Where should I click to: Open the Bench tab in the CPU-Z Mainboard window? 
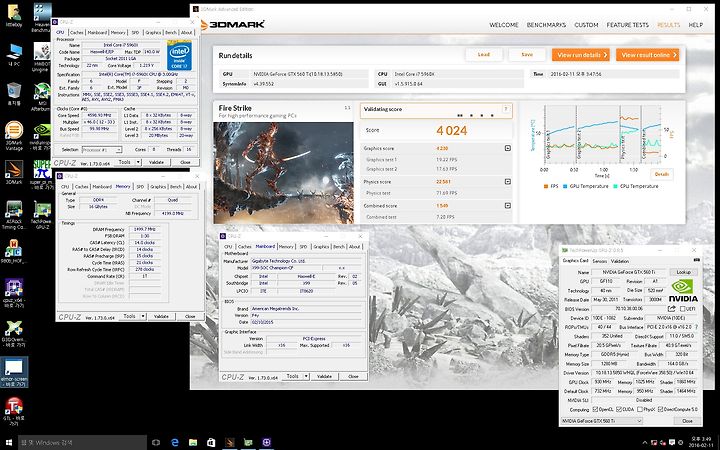coord(339,247)
